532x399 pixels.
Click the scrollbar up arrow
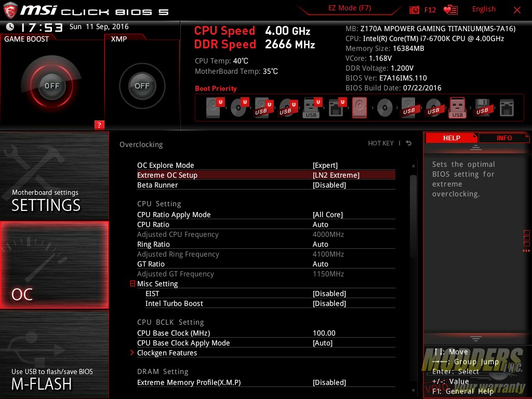(413, 166)
